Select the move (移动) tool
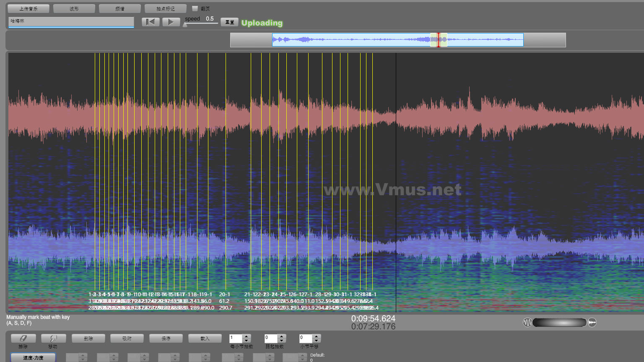644x362 pixels. [53, 338]
